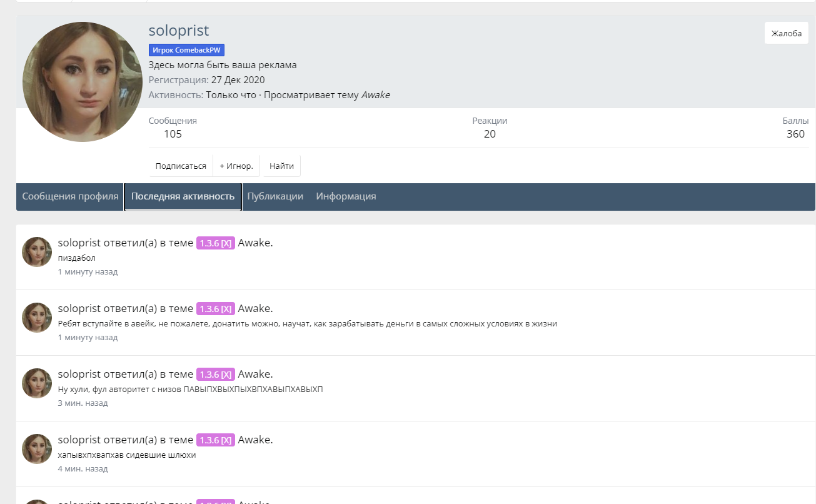The width and height of the screenshot is (816, 504).
Task: Click the small avatar in the topmost activity entry
Action: [37, 252]
